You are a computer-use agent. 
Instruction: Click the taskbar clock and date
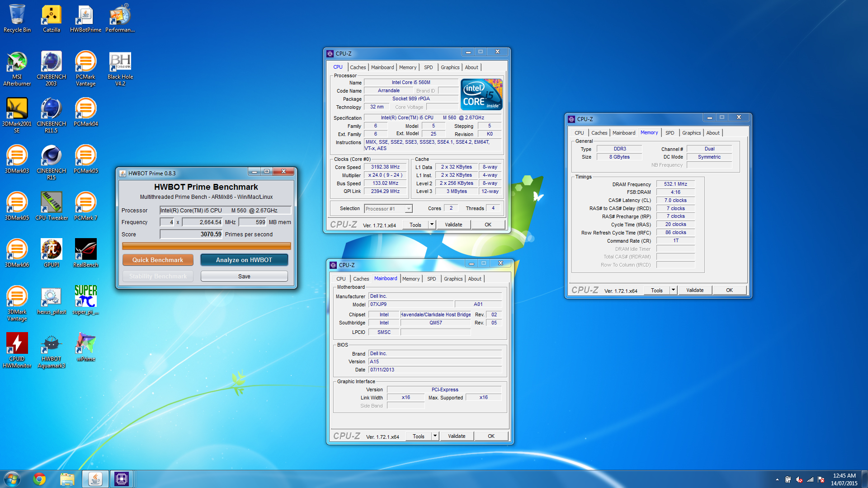pyautogui.click(x=844, y=479)
